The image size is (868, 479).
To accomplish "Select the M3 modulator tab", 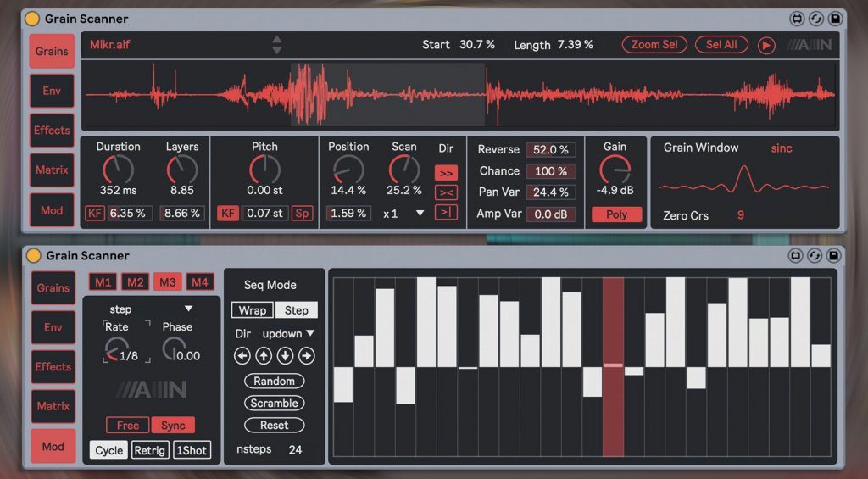I will (167, 282).
